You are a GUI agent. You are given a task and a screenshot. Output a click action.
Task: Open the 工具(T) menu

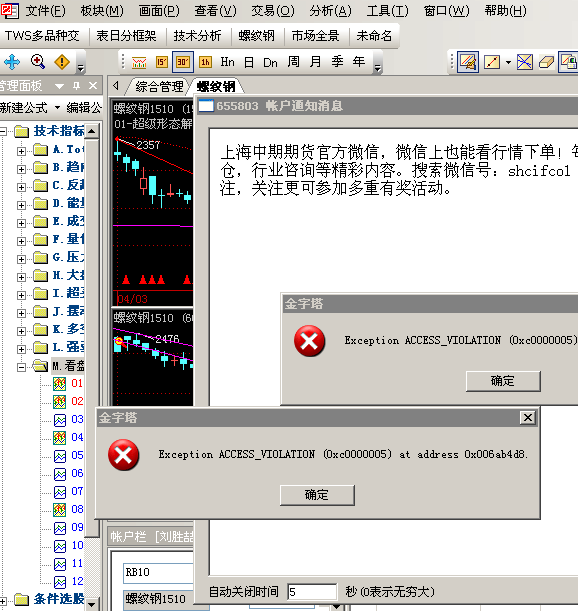tap(387, 11)
